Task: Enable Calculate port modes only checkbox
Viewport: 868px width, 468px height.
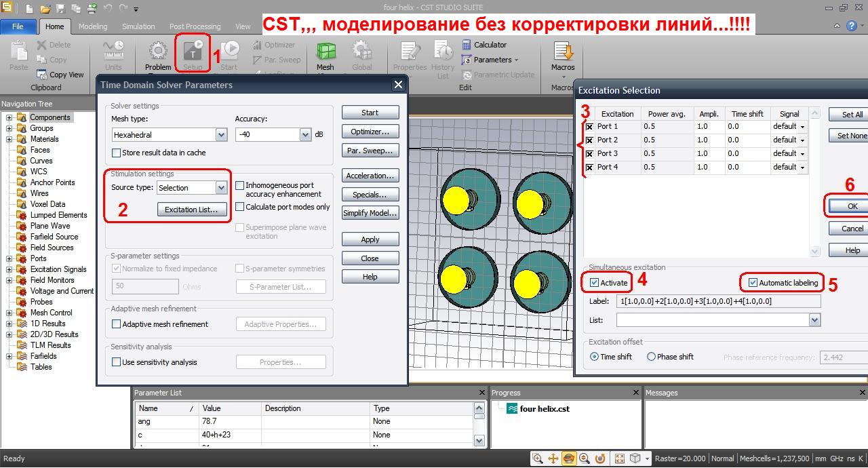Action: (x=239, y=207)
